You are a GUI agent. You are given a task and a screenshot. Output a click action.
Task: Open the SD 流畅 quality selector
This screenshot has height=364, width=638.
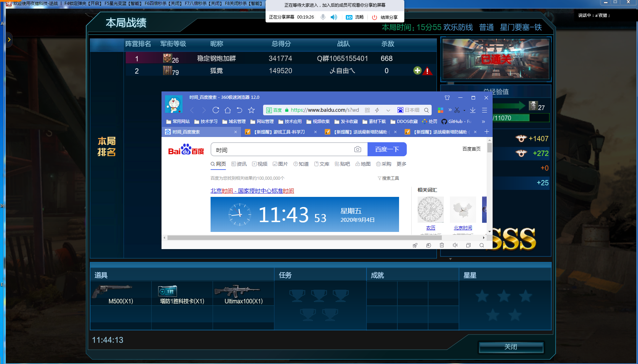[355, 17]
